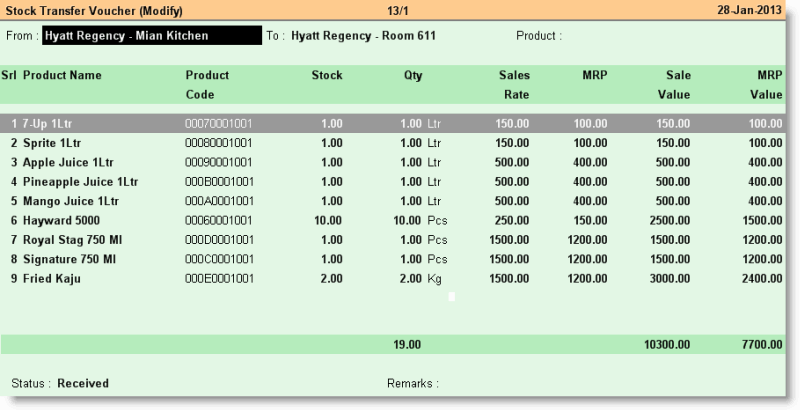Click the total MRP value 7700.00

click(x=762, y=345)
